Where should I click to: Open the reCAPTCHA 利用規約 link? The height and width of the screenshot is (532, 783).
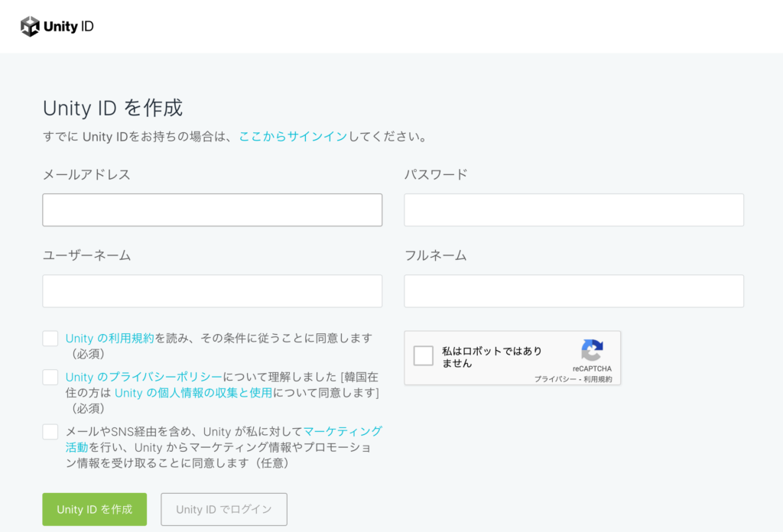(598, 379)
